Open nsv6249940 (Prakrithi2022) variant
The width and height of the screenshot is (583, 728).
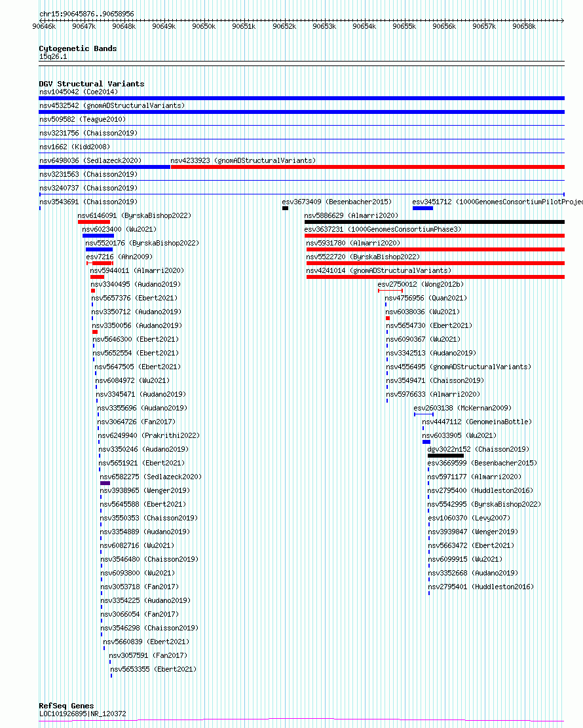click(x=149, y=435)
